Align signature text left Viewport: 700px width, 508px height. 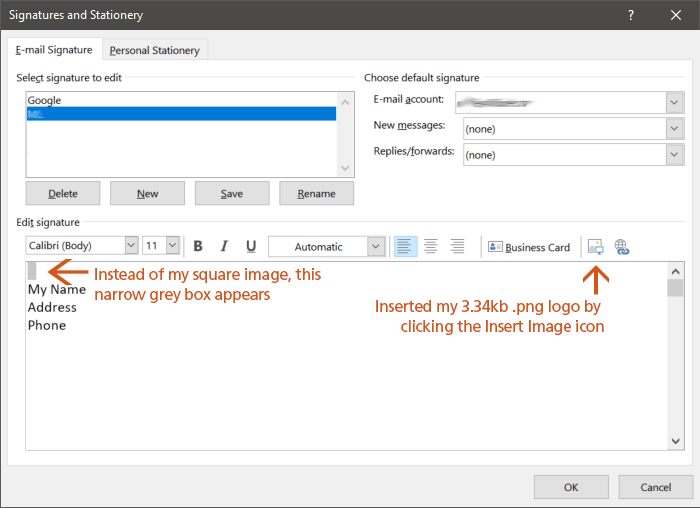405,246
